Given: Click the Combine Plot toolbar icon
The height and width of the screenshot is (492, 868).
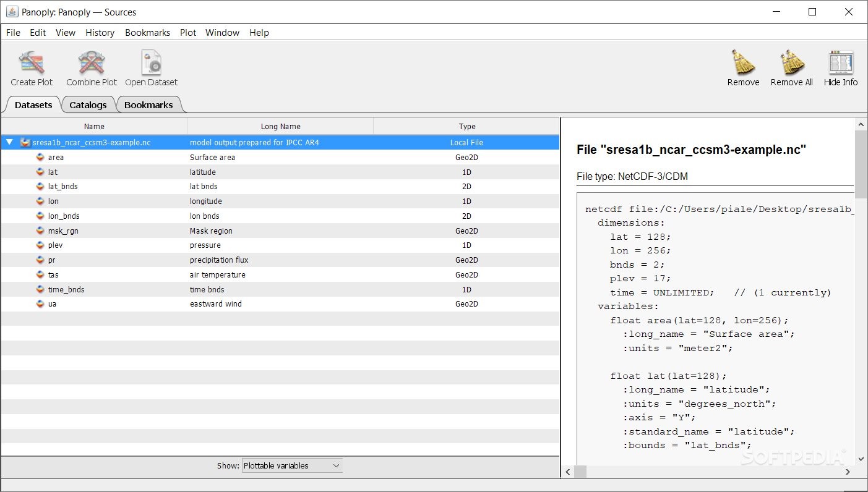Looking at the screenshot, I should pyautogui.click(x=92, y=62).
